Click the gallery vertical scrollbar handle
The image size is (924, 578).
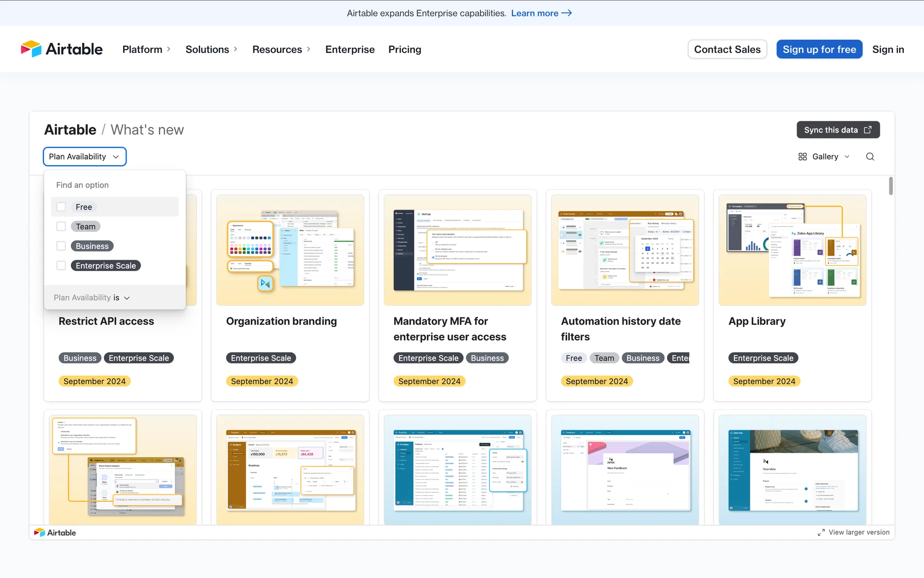(x=891, y=186)
